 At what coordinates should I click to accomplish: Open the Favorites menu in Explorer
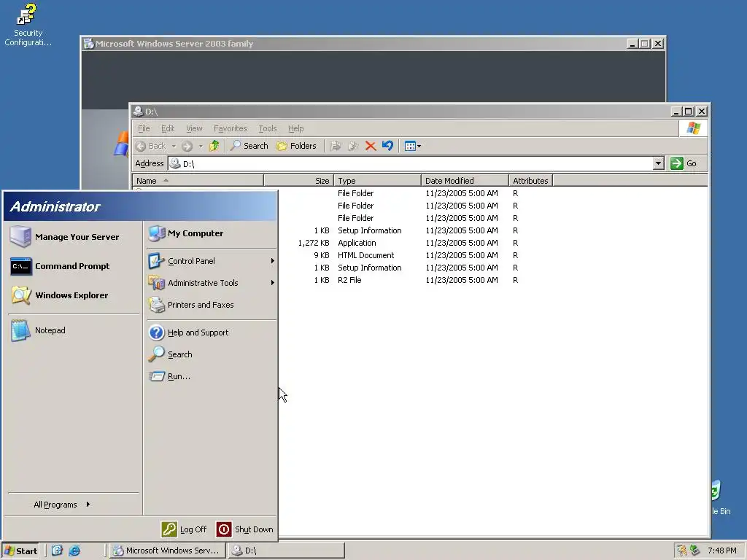coord(230,128)
